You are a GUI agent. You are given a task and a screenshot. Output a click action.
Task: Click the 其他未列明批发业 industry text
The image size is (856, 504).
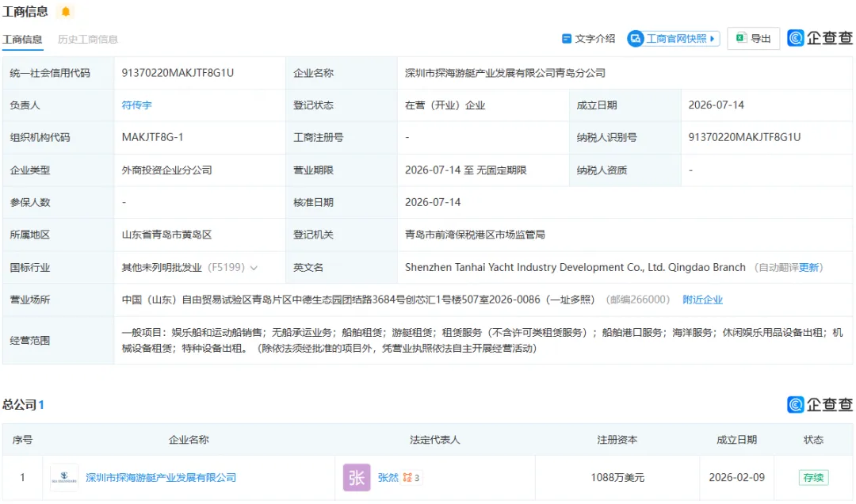(x=162, y=268)
